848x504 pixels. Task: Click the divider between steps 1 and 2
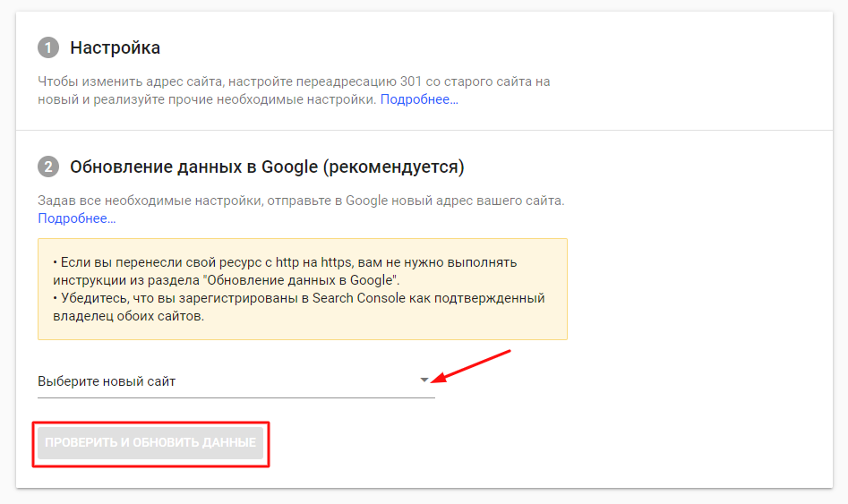coord(424,131)
